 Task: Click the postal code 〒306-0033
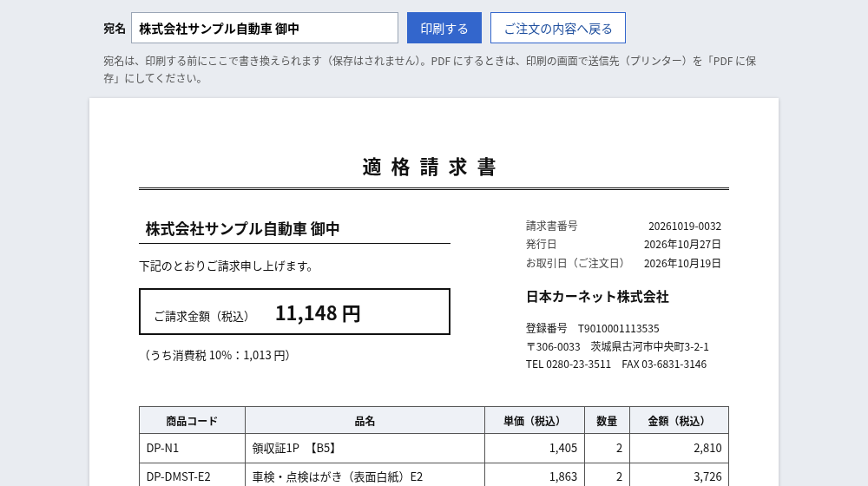pyautogui.click(x=553, y=346)
